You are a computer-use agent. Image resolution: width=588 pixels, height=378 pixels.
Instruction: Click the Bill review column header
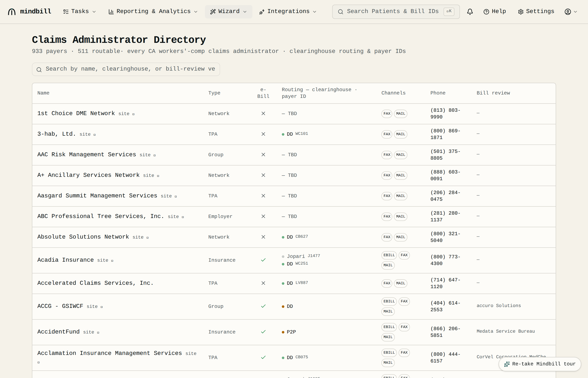click(x=493, y=93)
